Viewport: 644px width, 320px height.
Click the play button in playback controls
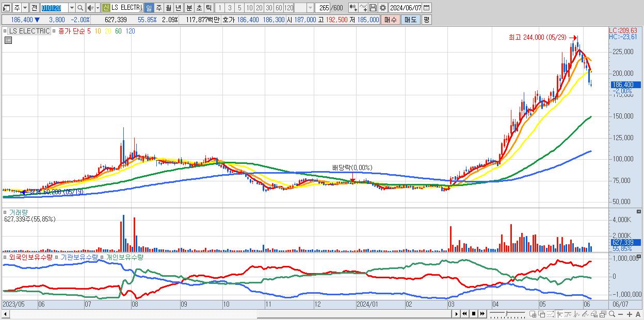pos(456,314)
